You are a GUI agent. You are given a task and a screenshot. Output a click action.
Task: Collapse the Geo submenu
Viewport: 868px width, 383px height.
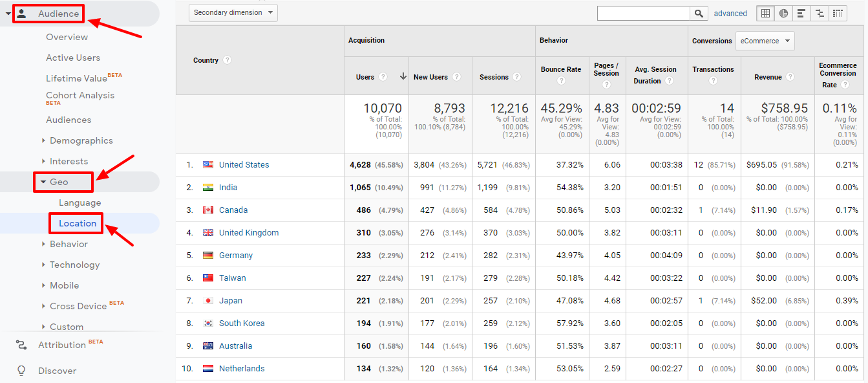43,182
